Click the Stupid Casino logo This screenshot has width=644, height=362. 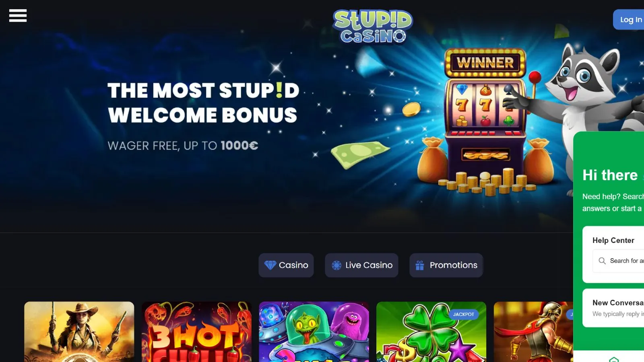[373, 26]
